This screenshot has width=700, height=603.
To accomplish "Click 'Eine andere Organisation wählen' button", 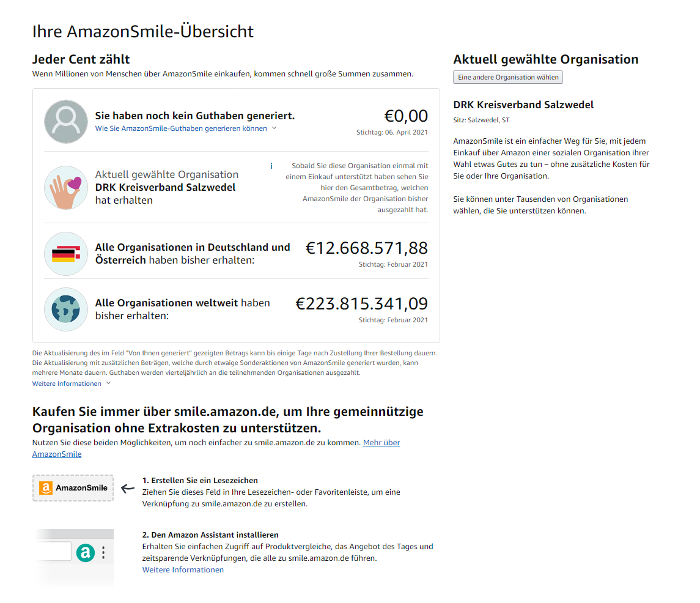I will pos(508,77).
